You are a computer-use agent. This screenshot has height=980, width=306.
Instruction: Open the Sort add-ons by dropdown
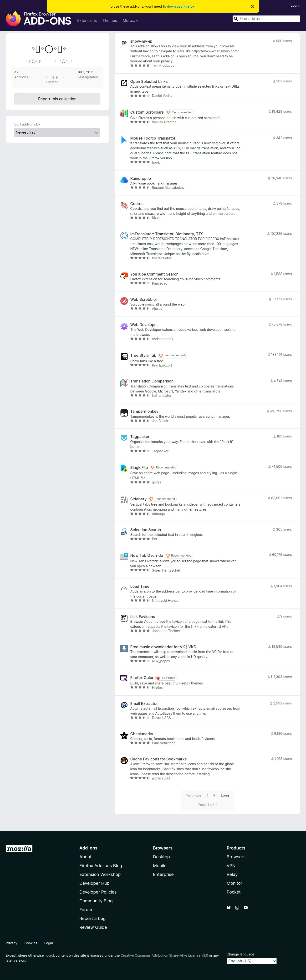pyautogui.click(x=57, y=132)
